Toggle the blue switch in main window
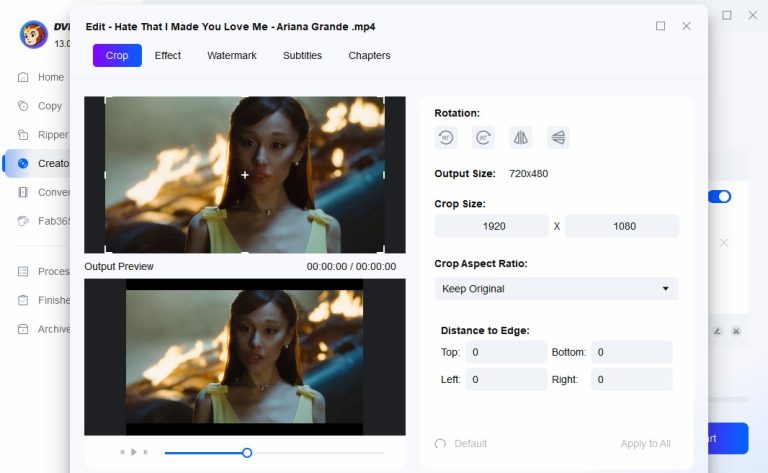 pos(720,197)
